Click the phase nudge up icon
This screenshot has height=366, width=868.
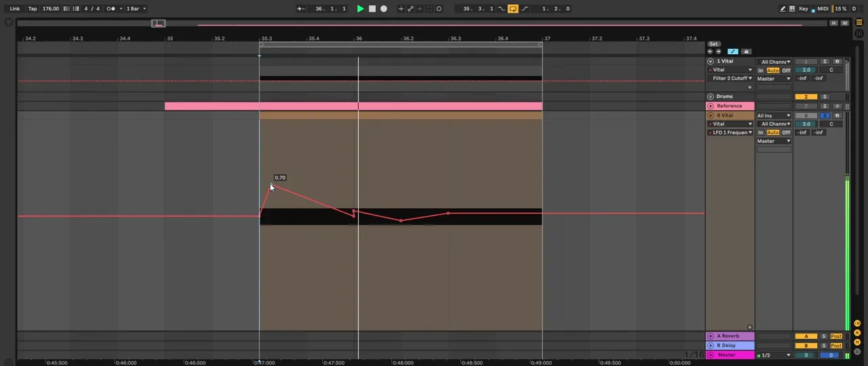75,9
